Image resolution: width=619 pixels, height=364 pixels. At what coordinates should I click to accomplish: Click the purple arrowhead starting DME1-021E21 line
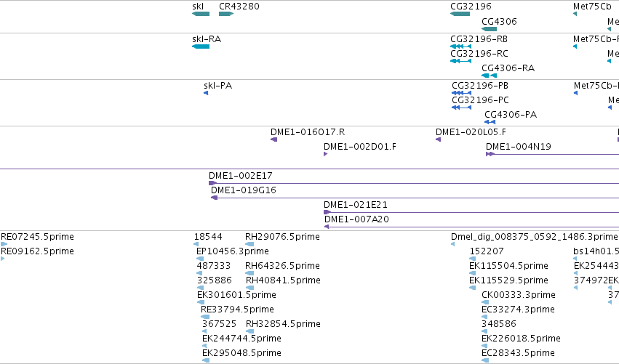click(327, 213)
